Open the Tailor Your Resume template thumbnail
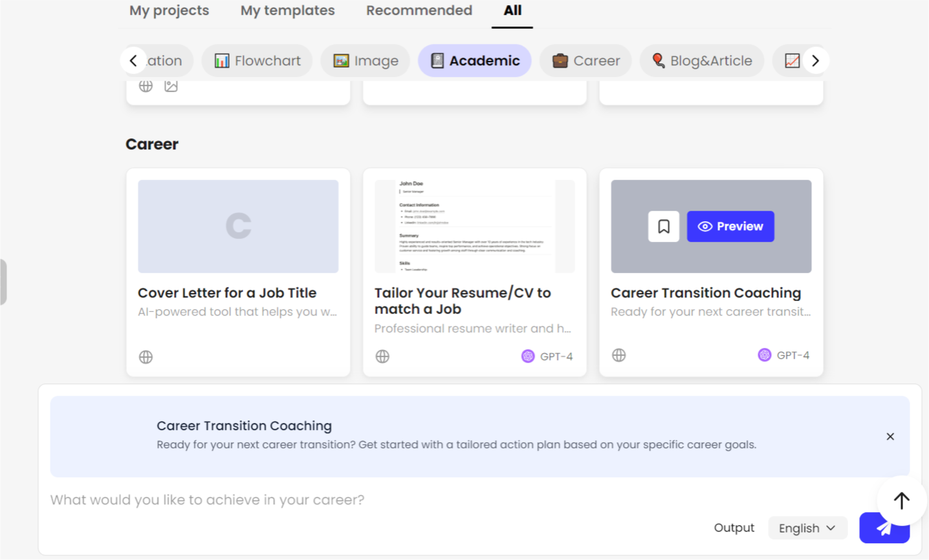 tap(474, 226)
